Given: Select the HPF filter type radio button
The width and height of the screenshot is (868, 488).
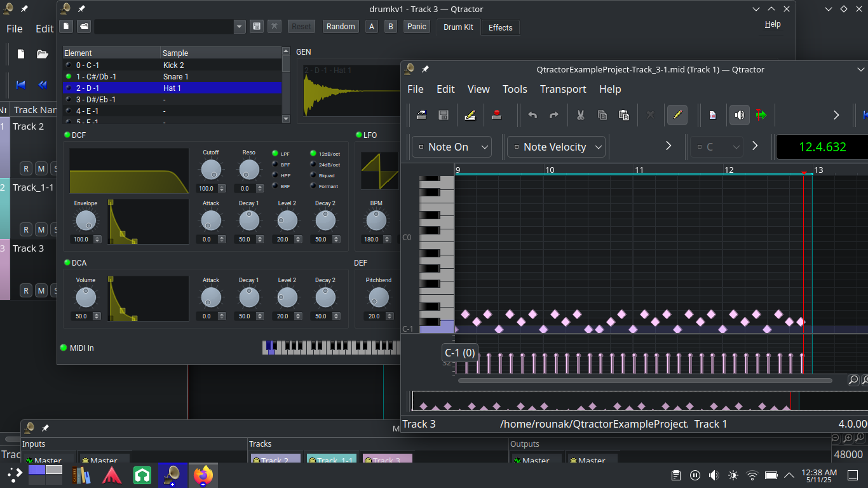Looking at the screenshot, I should tap(275, 175).
